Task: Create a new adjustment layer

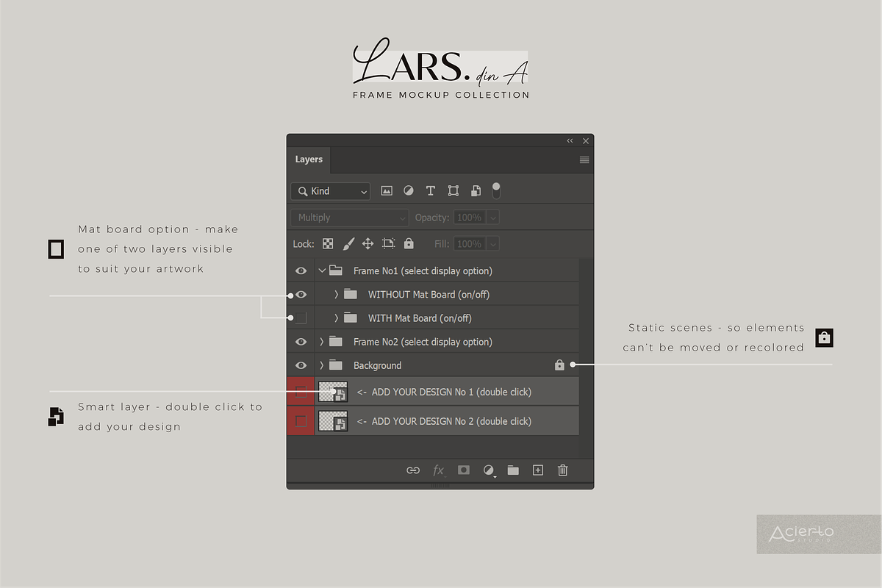Action: click(x=488, y=470)
